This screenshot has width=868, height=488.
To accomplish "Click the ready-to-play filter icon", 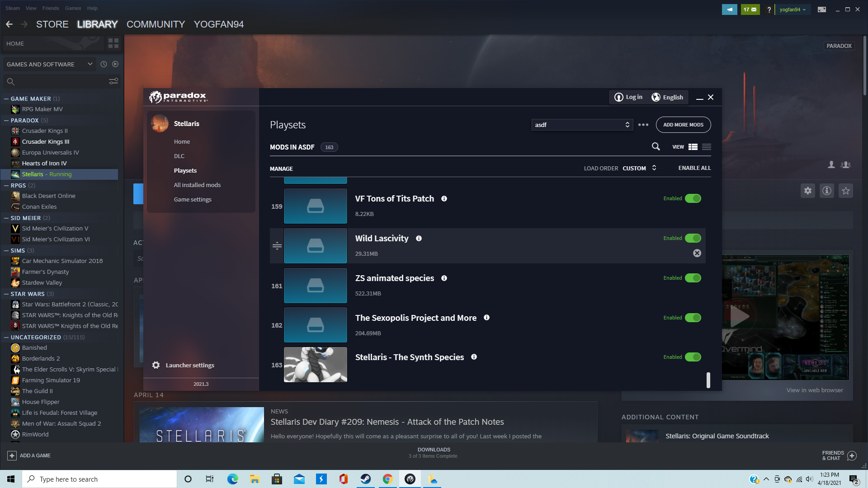I will (x=115, y=64).
